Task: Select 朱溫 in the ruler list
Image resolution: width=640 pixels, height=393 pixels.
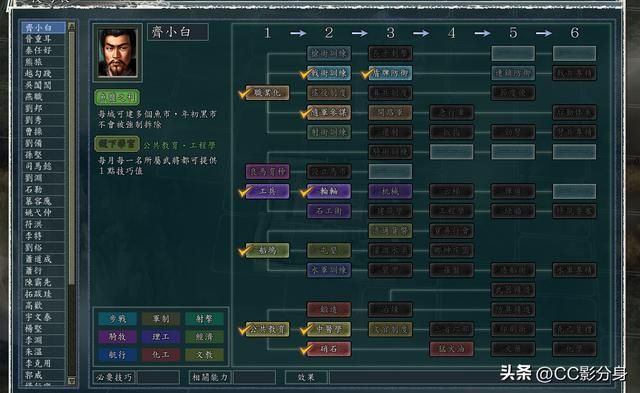Action: point(43,351)
